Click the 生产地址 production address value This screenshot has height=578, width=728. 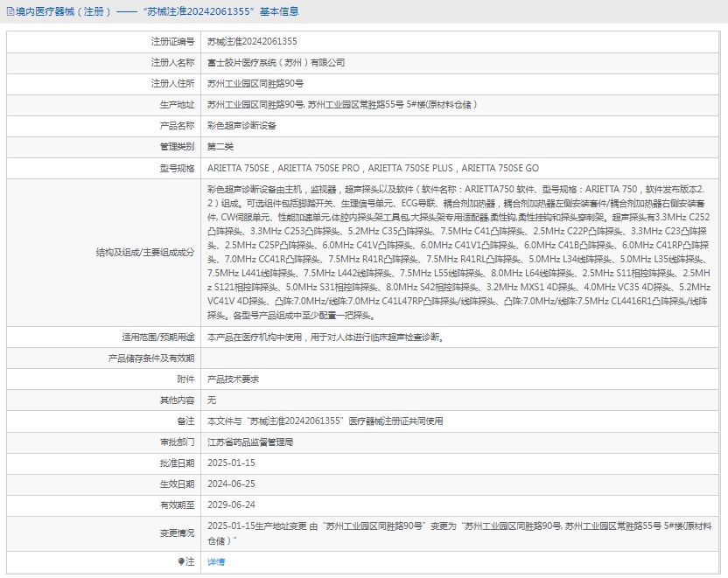343,105
